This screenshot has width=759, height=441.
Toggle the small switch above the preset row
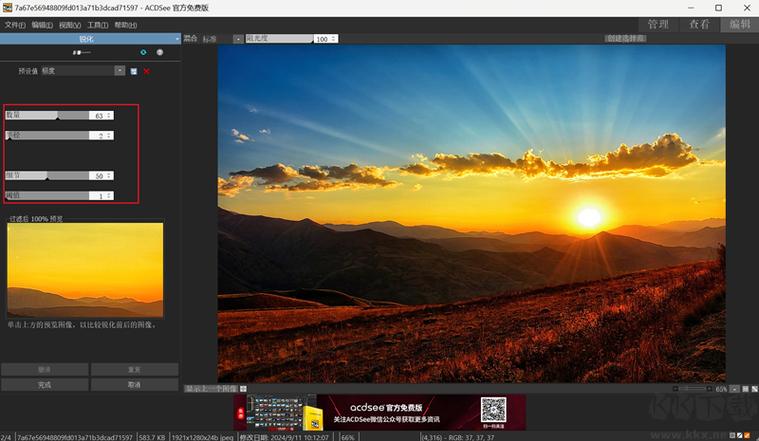81,52
